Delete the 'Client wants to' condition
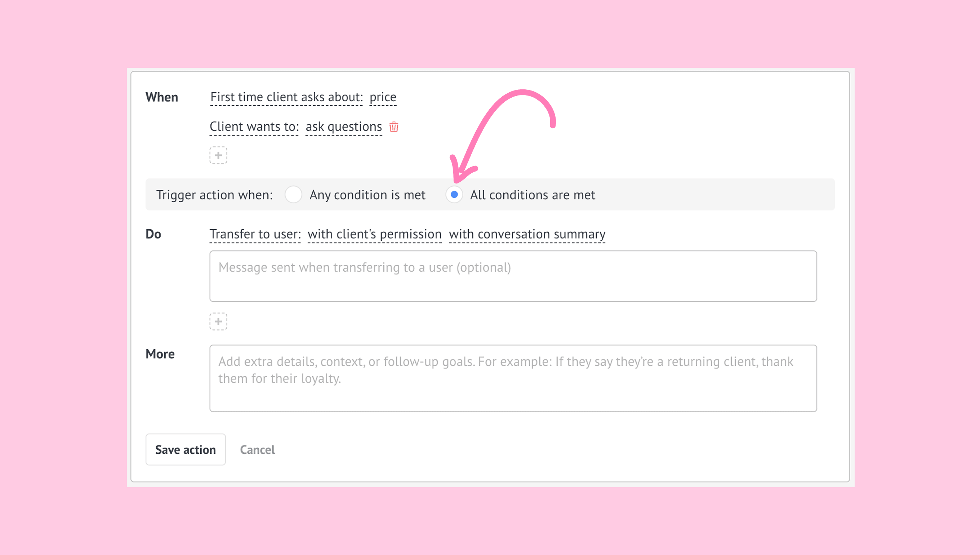This screenshot has width=980, height=555. coord(393,127)
